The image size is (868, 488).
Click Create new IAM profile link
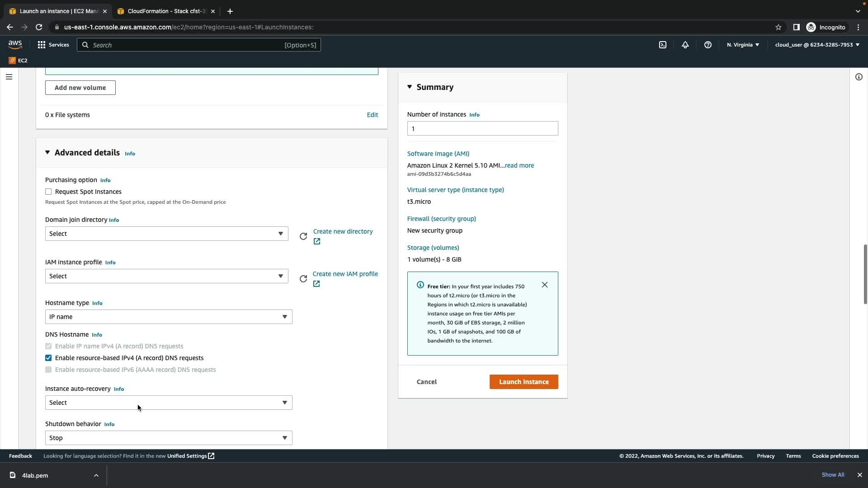(x=345, y=274)
